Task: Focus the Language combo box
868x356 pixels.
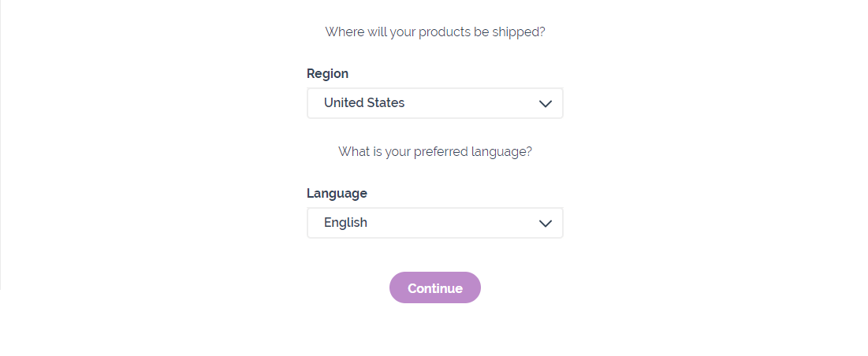Action: (x=435, y=223)
